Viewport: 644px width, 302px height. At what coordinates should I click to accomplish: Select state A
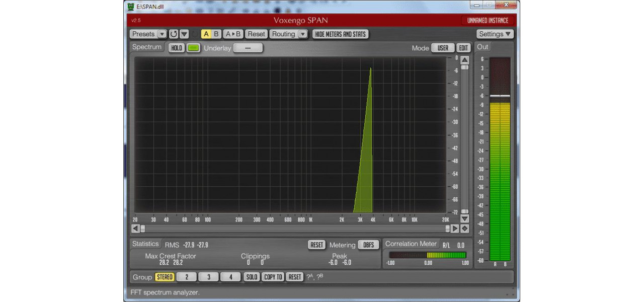tap(206, 34)
